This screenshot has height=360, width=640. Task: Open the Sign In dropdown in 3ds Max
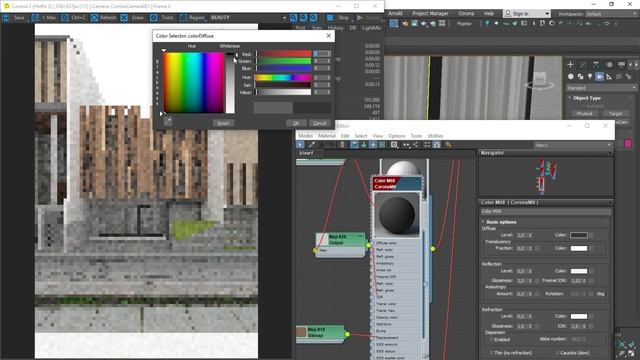(527, 13)
